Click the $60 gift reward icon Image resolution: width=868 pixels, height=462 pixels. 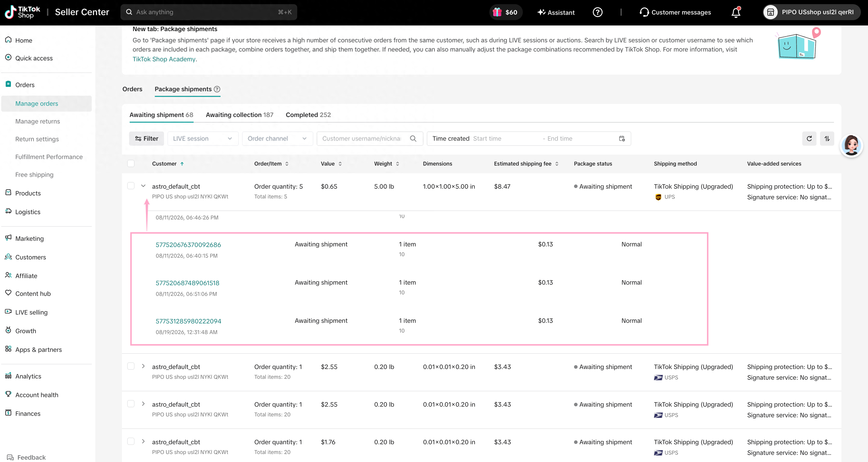pyautogui.click(x=505, y=12)
